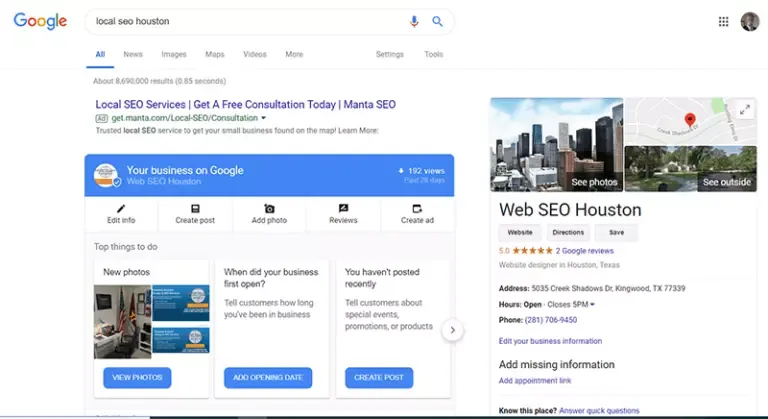Show next Top things to do cards

pos(453,330)
